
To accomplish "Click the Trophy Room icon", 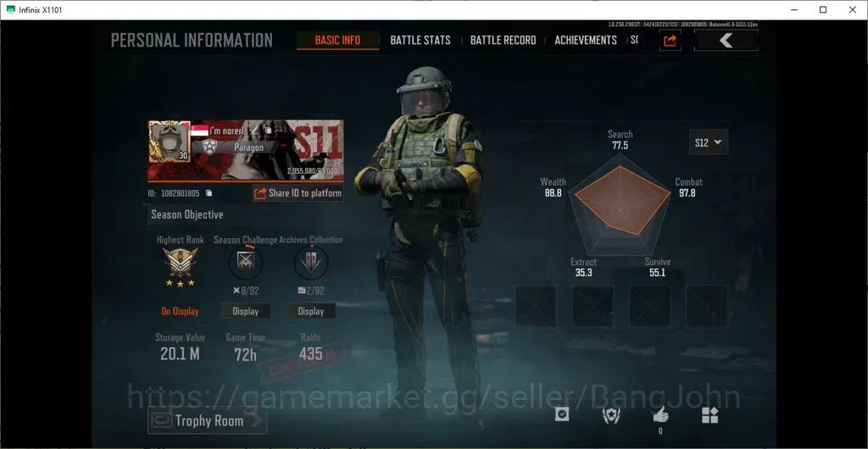I will point(161,421).
